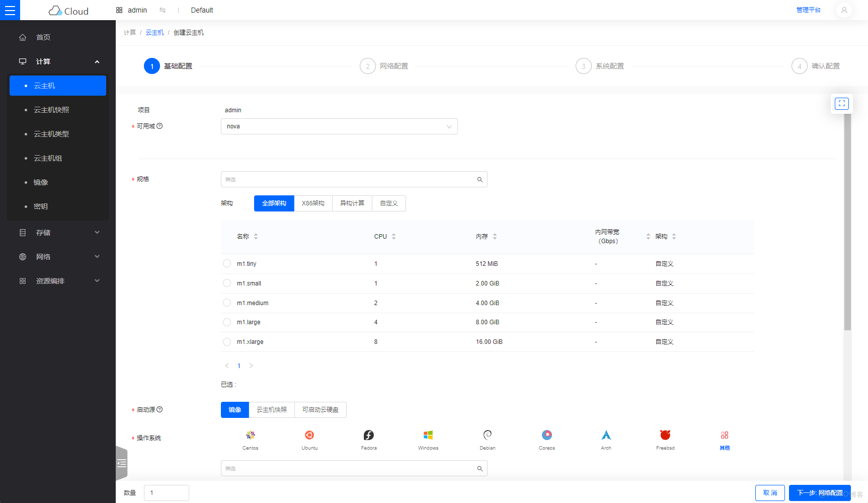Collapse the 计算 sidebar section

coord(97,61)
